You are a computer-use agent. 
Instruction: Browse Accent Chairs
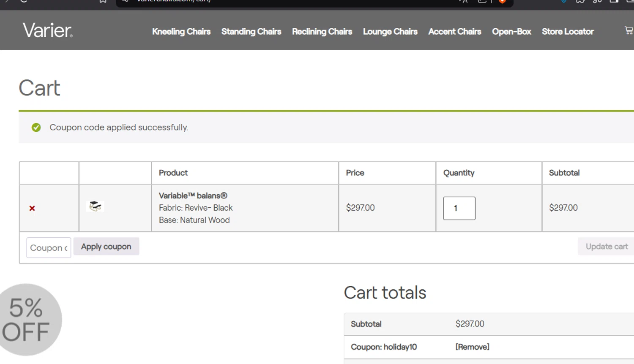tap(455, 32)
